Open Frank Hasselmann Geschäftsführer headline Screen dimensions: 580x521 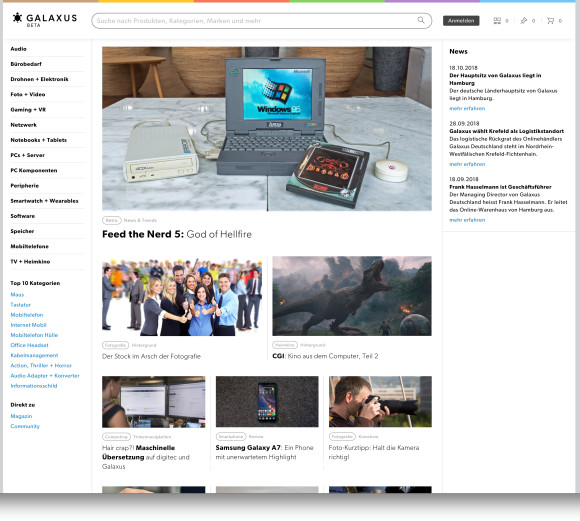coord(500,187)
